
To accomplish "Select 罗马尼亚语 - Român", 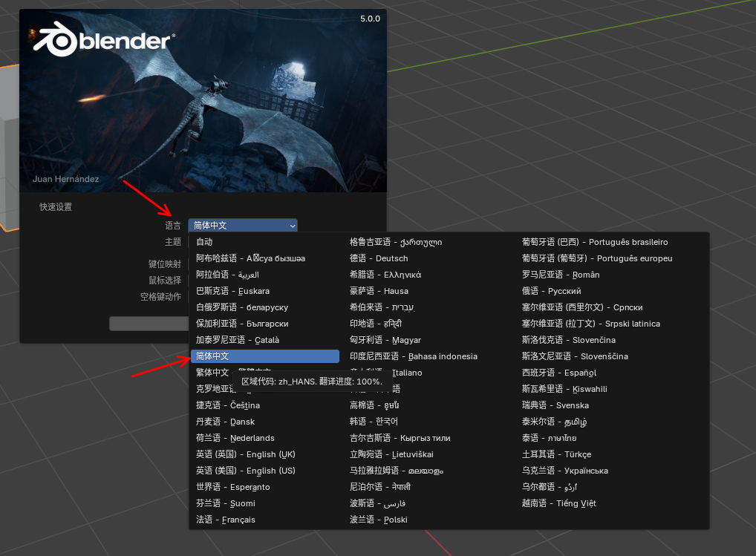I will click(613, 275).
